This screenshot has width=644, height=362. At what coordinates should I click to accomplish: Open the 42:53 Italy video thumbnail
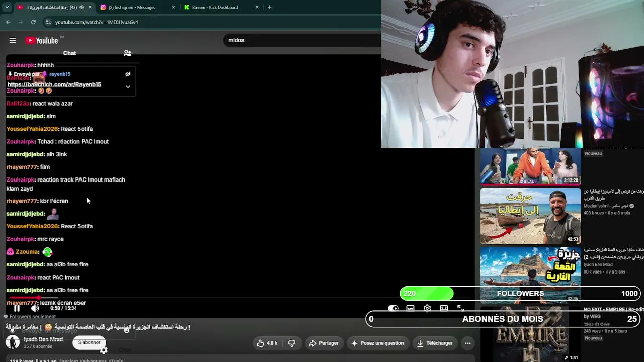point(530,216)
